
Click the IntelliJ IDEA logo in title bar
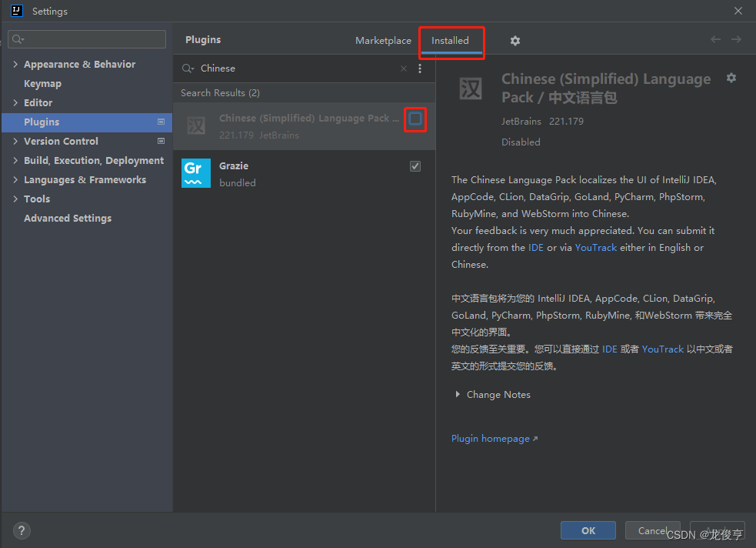(x=16, y=11)
